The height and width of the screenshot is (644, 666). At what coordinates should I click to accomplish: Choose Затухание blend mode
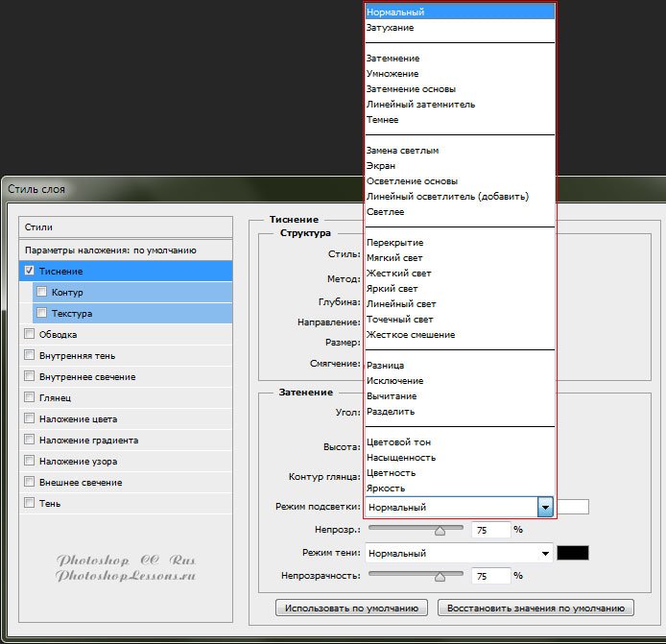[x=391, y=28]
